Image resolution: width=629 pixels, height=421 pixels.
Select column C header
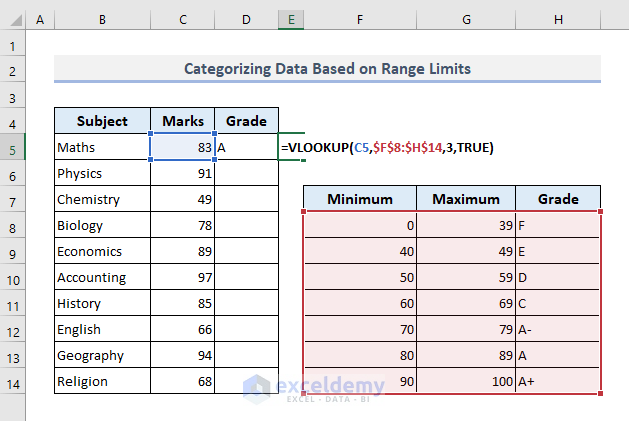183,19
